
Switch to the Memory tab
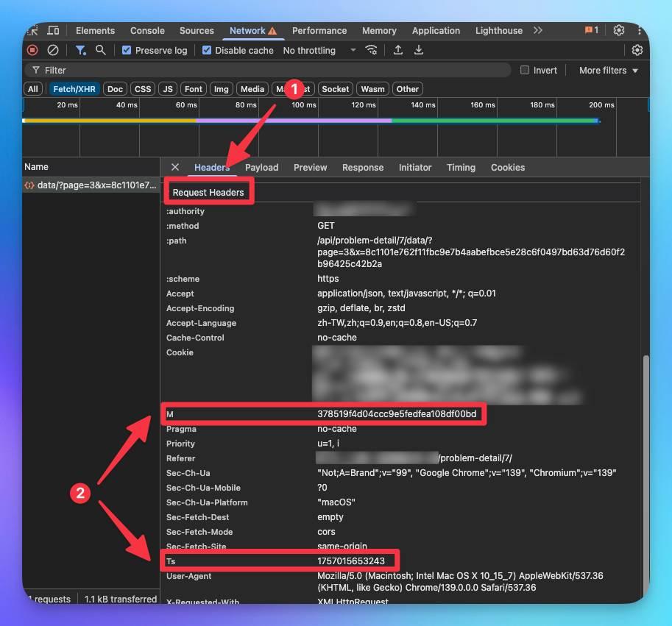(x=379, y=31)
